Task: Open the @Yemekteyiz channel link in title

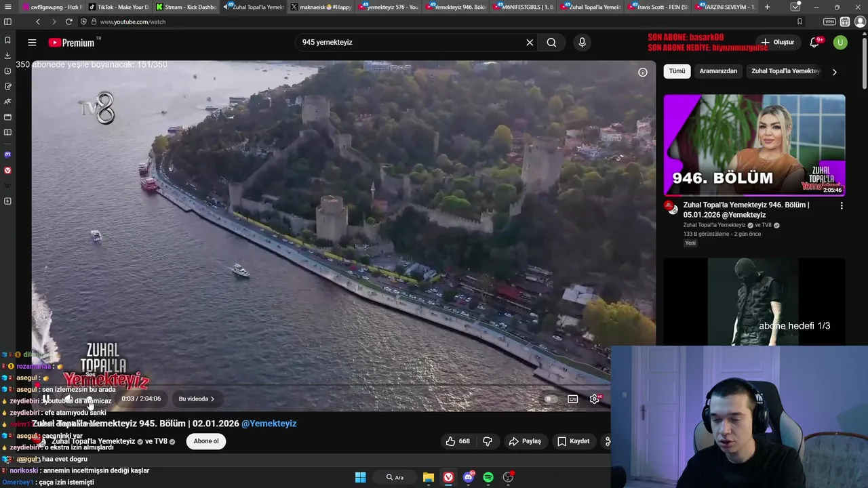Action: click(x=269, y=424)
